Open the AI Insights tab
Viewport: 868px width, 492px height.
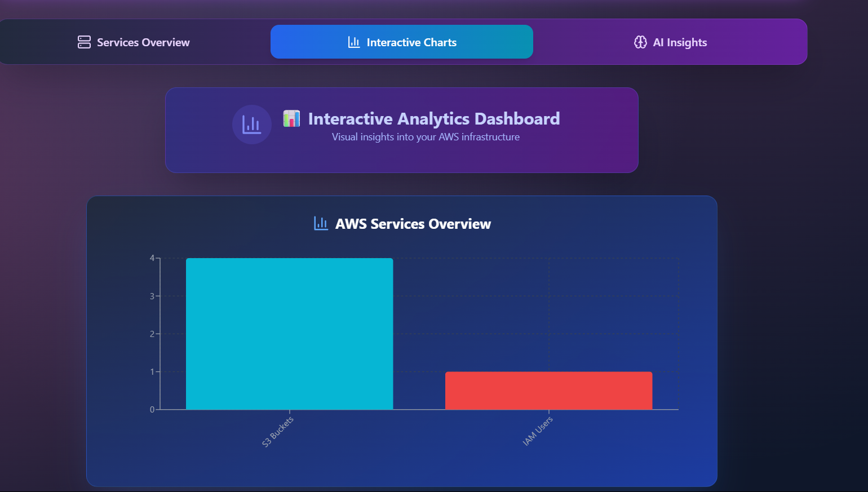coord(670,42)
